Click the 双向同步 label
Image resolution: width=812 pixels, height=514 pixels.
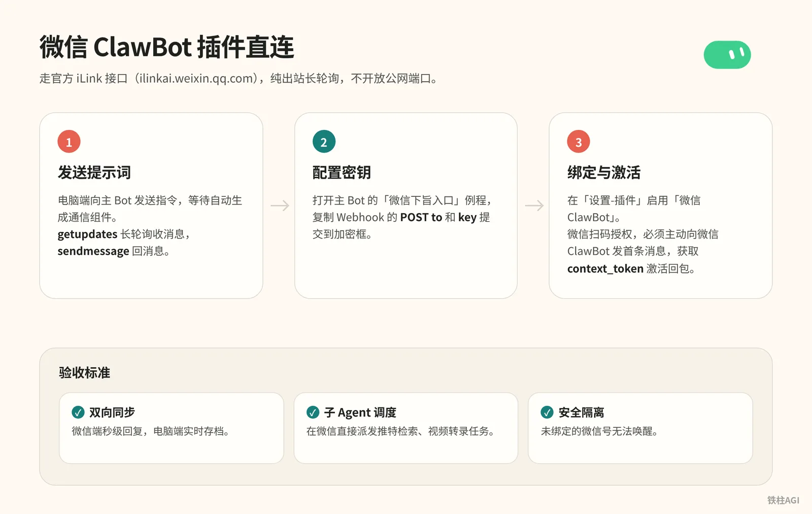[112, 413]
